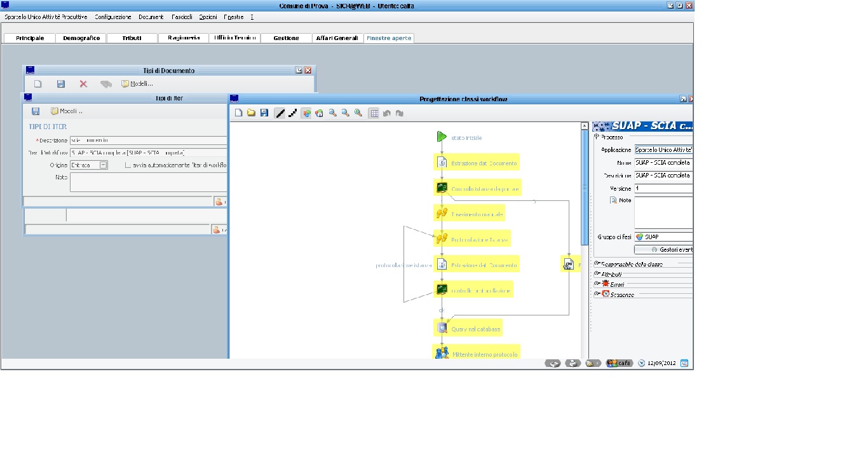The width and height of the screenshot is (868, 463).
Task: Select the straight line connector tool
Action: pos(280,113)
